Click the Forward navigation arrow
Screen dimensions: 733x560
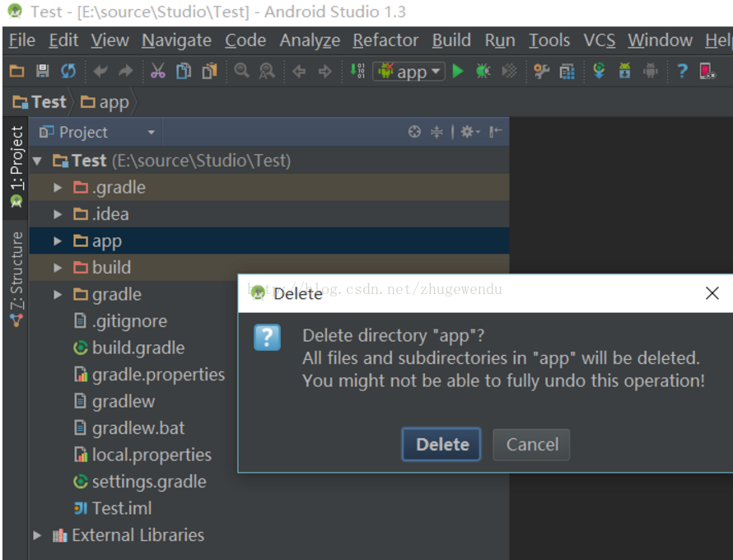324,72
